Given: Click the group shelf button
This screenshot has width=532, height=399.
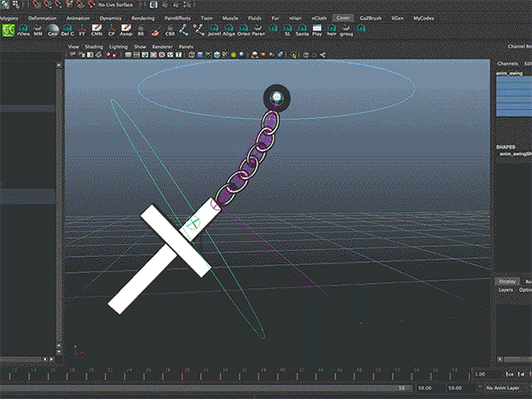Looking at the screenshot, I should 346,30.
